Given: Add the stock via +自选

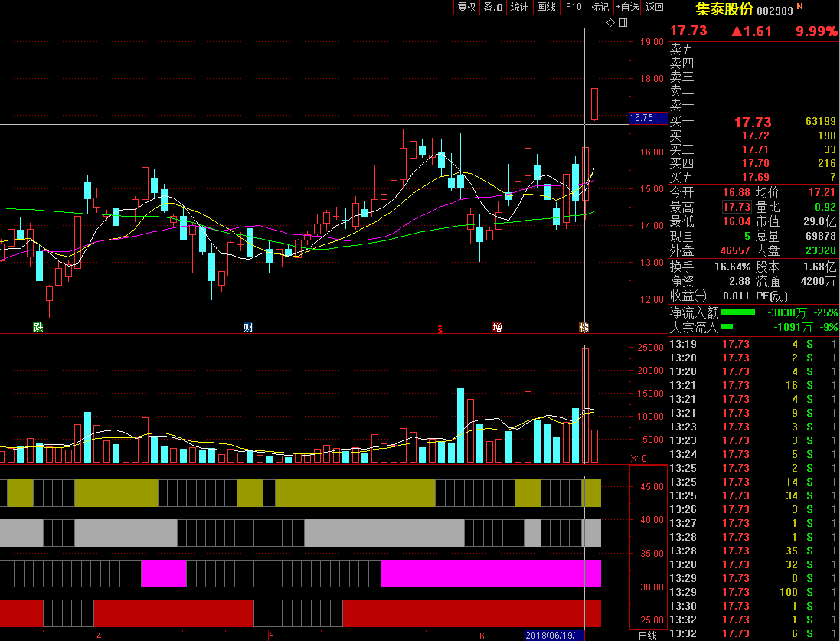Looking at the screenshot, I should (627, 7).
